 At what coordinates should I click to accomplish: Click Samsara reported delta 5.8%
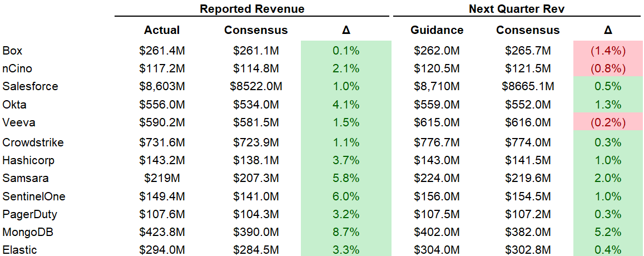click(346, 178)
